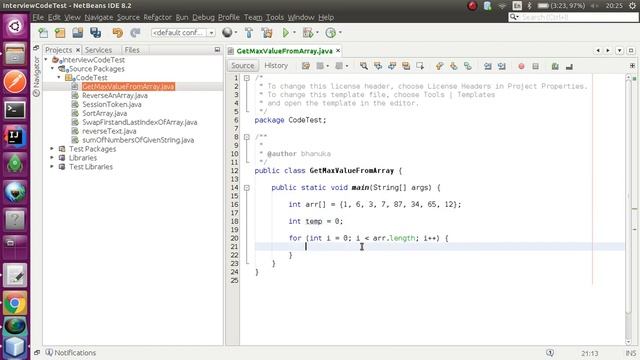Open the Run Project dropdown arrow
The width and height of the screenshot is (640, 360).
coord(294,33)
